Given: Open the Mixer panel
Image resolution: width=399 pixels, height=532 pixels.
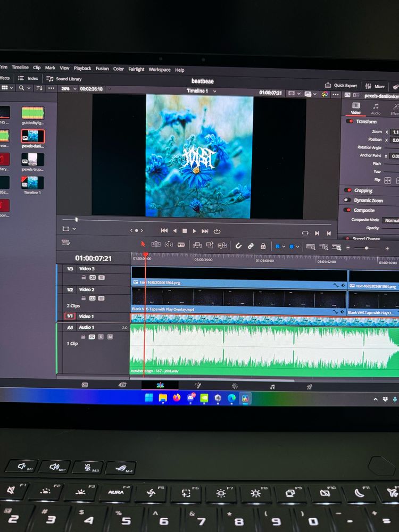Looking at the screenshot, I should pos(375,86).
